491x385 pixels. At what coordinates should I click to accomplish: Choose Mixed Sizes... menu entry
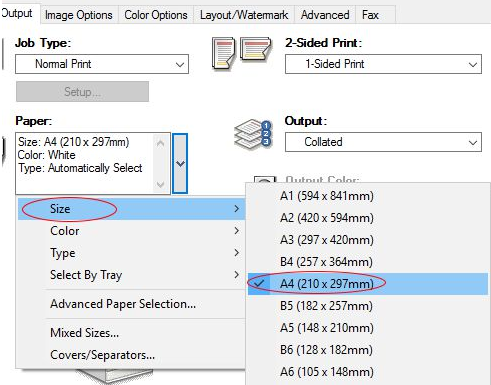[x=132, y=333]
